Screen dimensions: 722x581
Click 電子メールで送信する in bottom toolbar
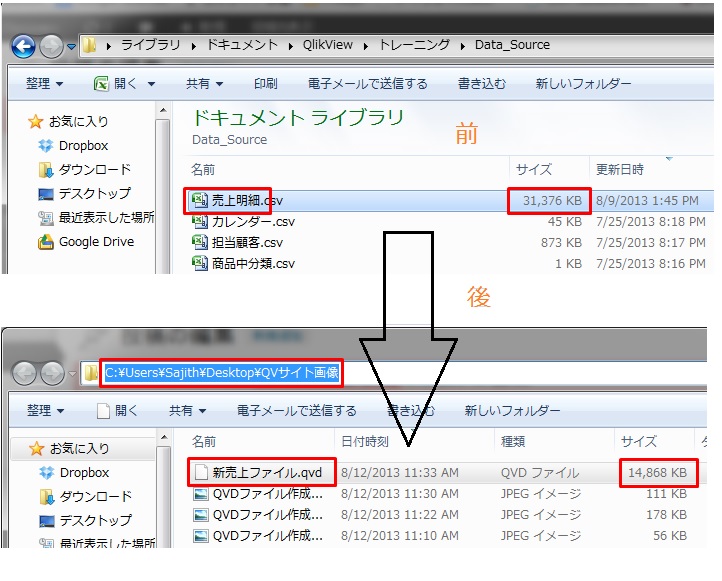pos(297,410)
